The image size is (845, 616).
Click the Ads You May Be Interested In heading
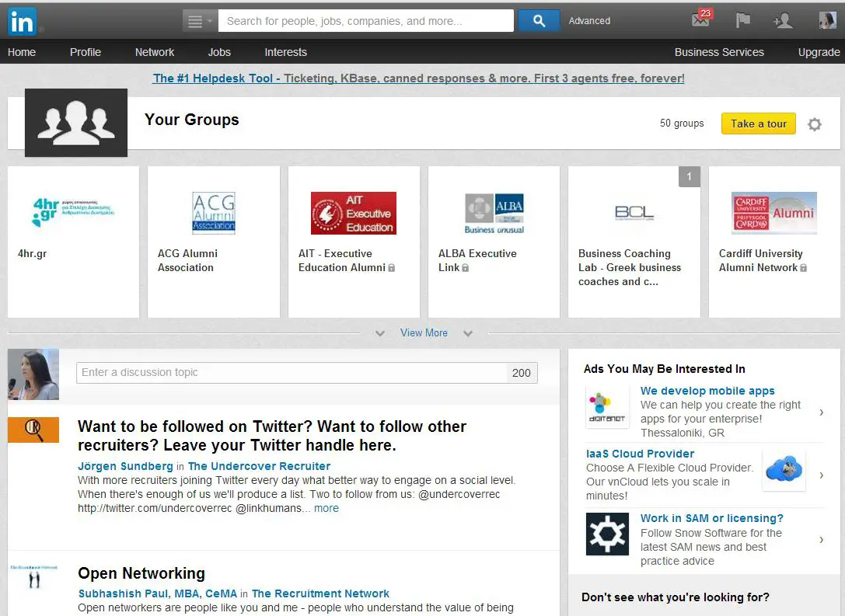[x=665, y=369]
